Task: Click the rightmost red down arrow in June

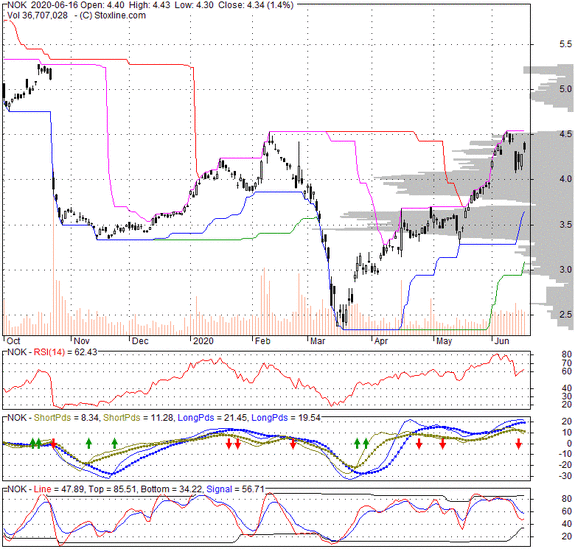Action: click(518, 444)
